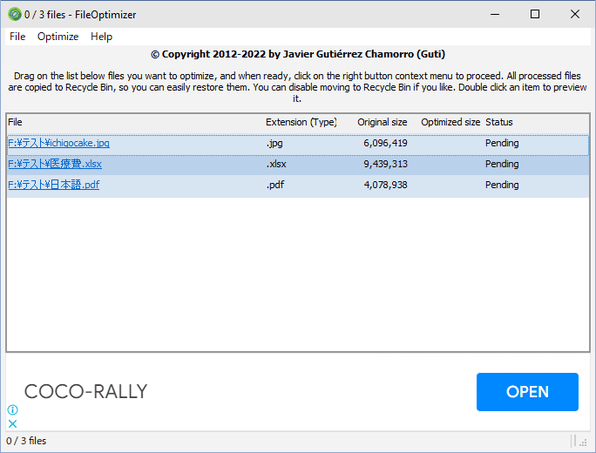The width and height of the screenshot is (596, 453).
Task: Click the OPEN button in the ad
Action: [528, 392]
